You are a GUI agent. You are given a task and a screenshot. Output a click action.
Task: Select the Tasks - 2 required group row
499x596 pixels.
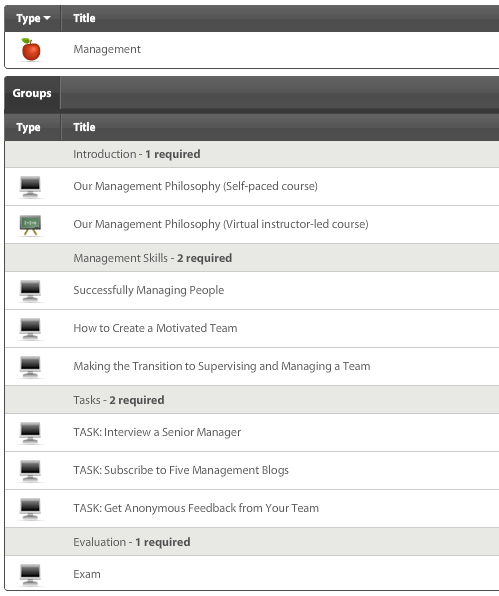[252, 400]
